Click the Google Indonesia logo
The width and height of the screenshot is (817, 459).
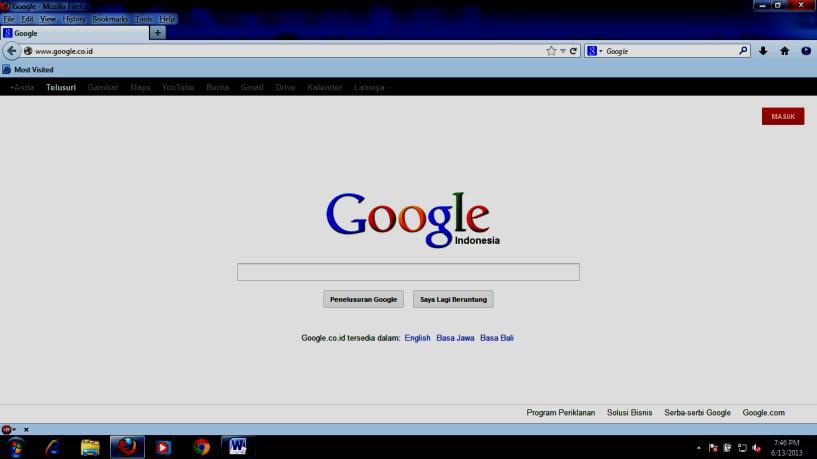coord(413,220)
